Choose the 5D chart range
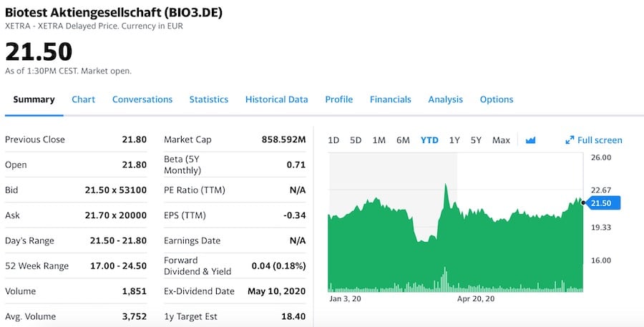This screenshot has width=644, height=327. [356, 140]
